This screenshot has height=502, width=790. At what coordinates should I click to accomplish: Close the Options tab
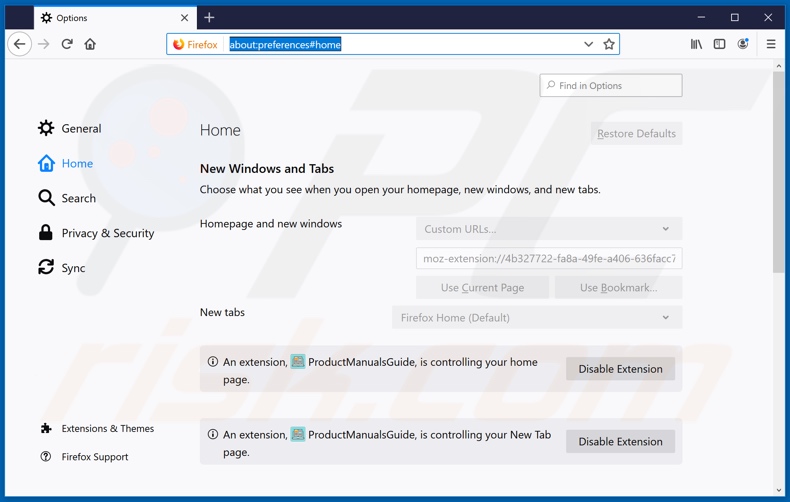tap(184, 18)
